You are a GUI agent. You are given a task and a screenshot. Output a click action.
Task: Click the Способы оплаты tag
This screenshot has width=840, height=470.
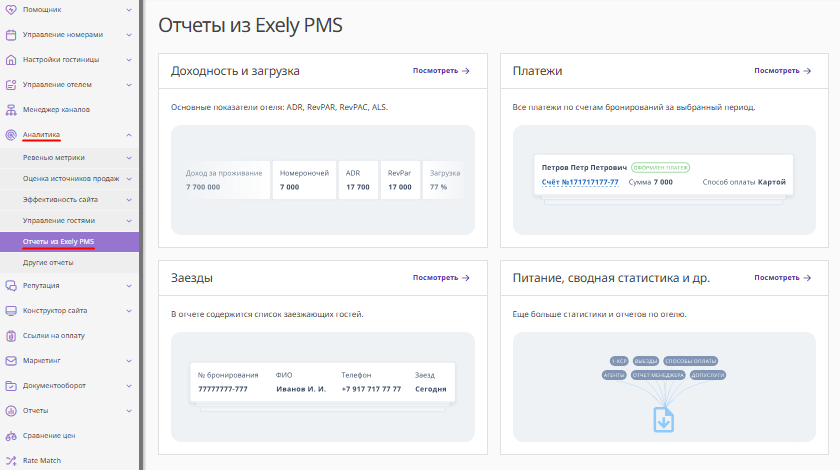point(691,361)
